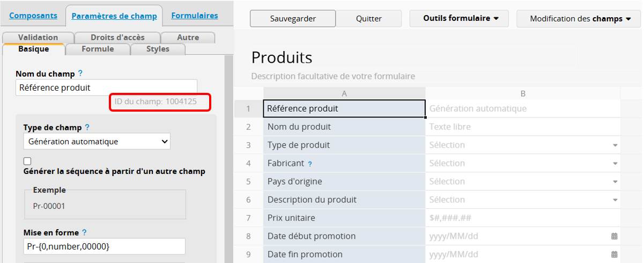Enable generating sequence from another field checkbox

coord(27,161)
